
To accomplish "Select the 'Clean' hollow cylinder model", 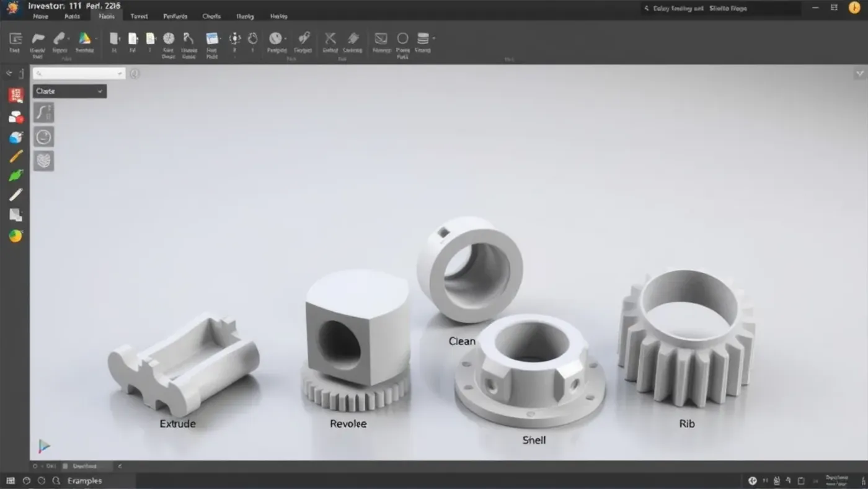I will [469, 270].
